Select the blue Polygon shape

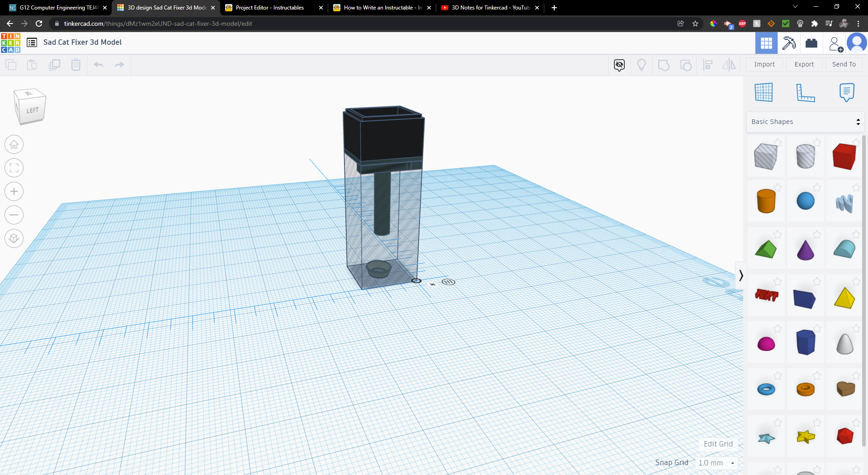(806, 342)
